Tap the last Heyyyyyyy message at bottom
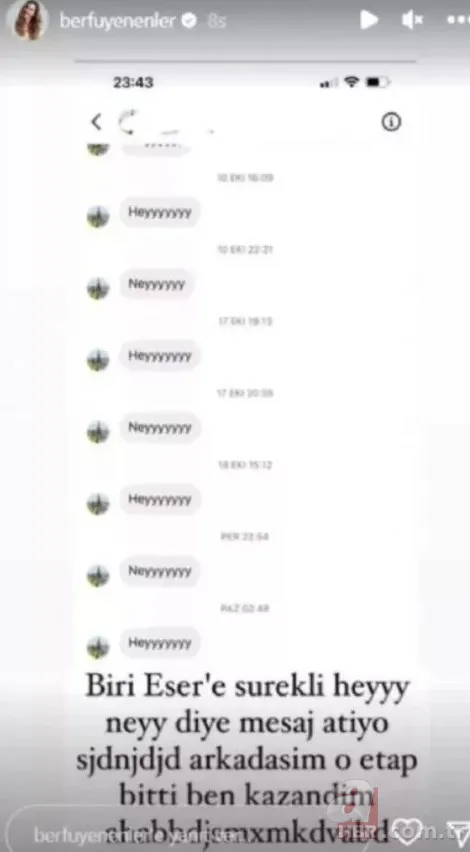 (160, 643)
